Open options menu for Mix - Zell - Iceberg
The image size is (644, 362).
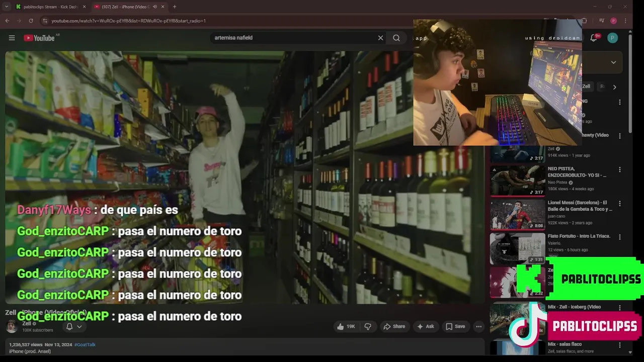pos(620,307)
